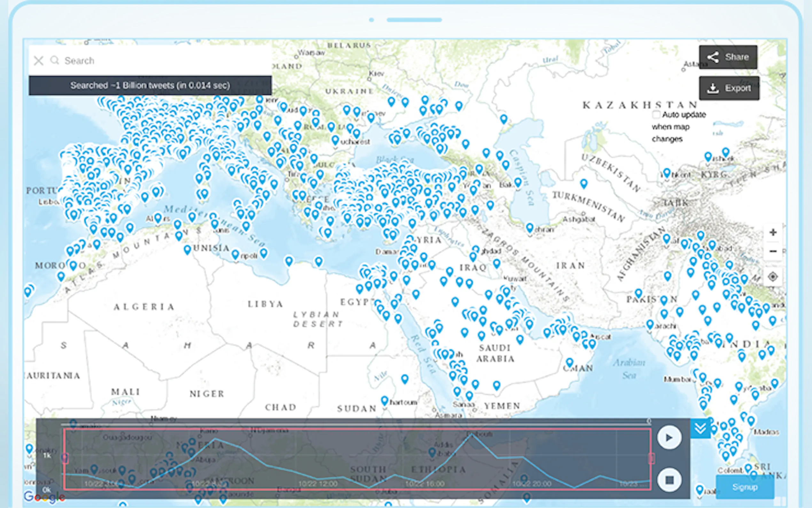This screenshot has width=812, height=508.
Task: Clear the search with the X icon
Action: 39,61
